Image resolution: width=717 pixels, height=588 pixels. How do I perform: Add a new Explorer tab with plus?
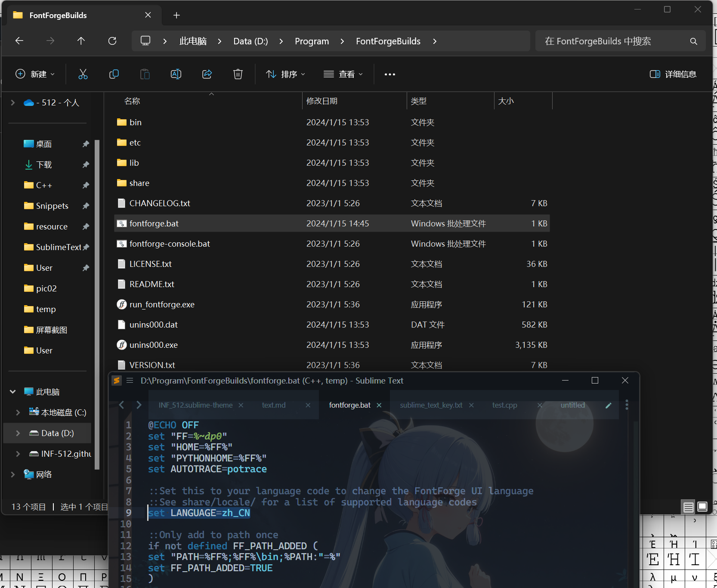[x=176, y=15]
